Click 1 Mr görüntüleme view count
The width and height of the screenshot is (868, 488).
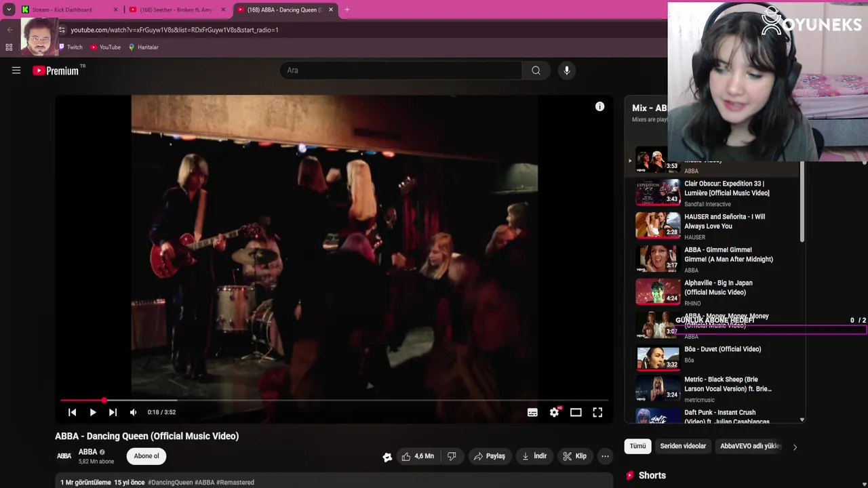tap(85, 483)
